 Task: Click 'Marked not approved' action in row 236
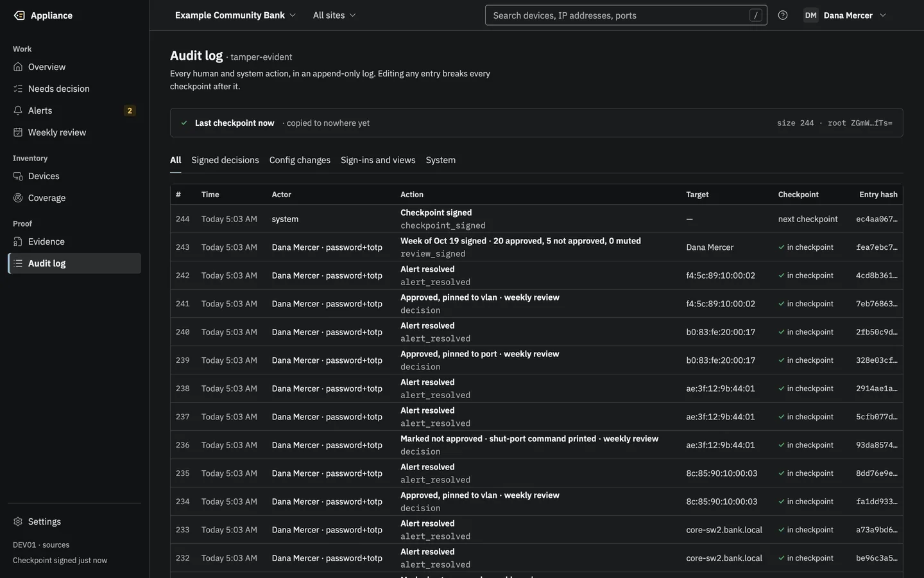529,439
